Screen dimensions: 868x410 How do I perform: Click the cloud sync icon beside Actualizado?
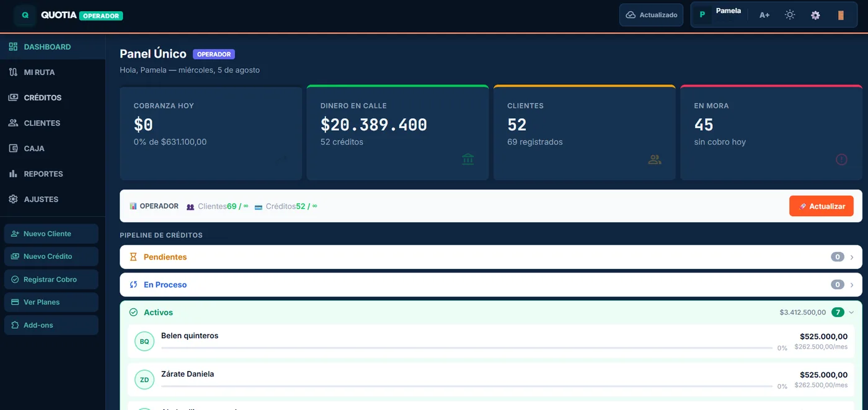pyautogui.click(x=631, y=15)
